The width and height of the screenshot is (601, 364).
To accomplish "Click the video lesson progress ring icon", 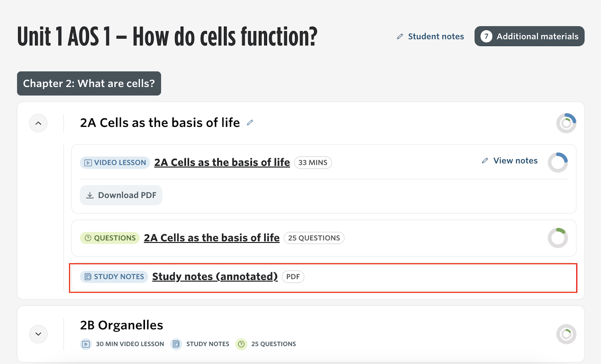I will pyautogui.click(x=558, y=162).
